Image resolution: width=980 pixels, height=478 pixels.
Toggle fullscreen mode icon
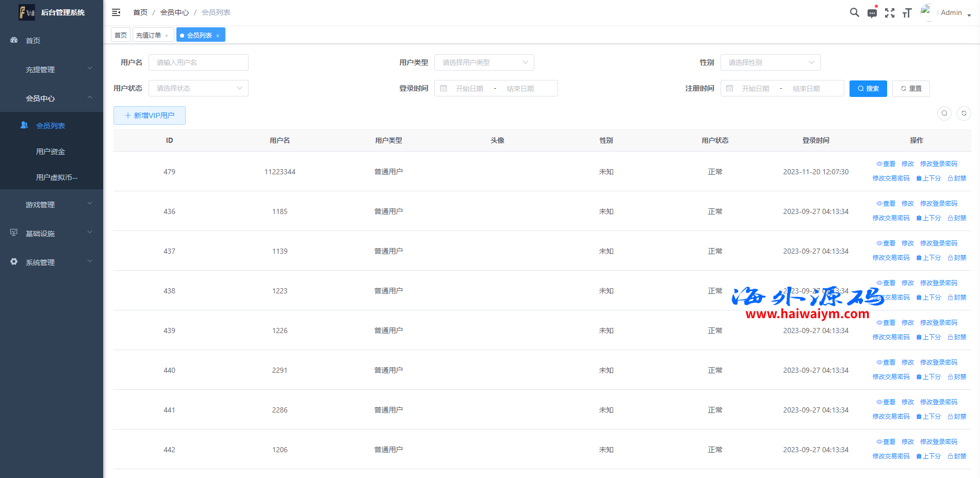889,13
